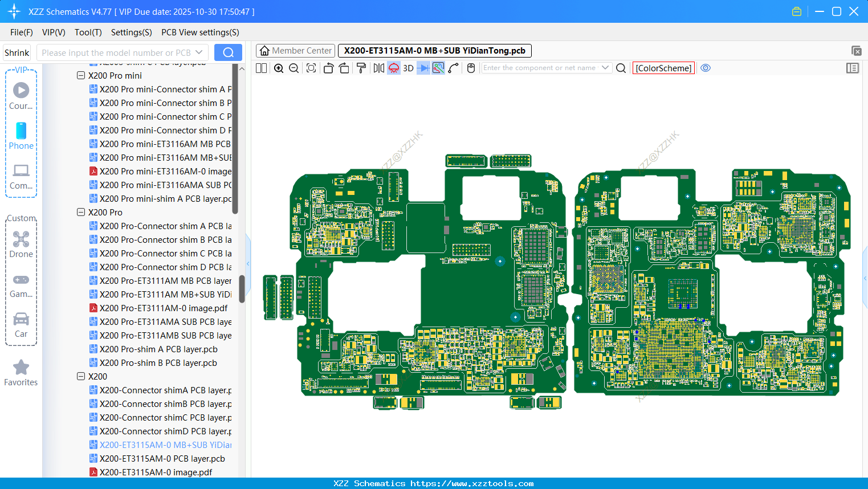Rotate the PCB view counterclockwise
Viewport: 868px width, 489px height.
328,68
